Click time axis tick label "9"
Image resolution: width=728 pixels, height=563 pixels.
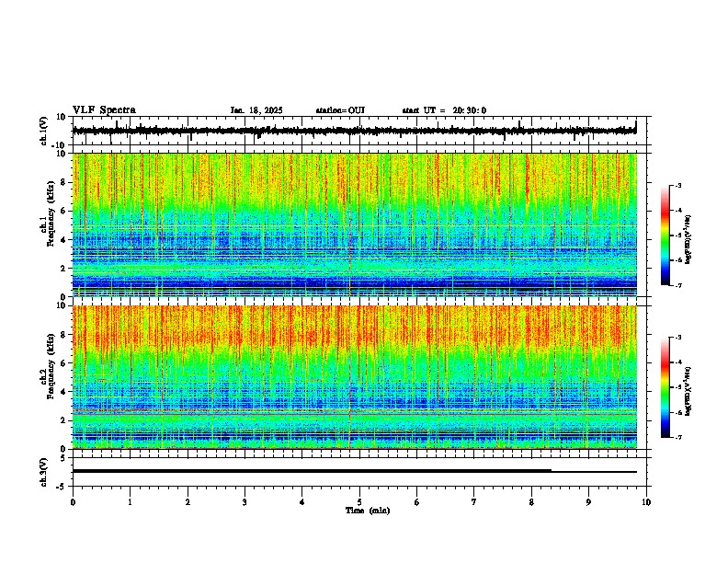(588, 502)
